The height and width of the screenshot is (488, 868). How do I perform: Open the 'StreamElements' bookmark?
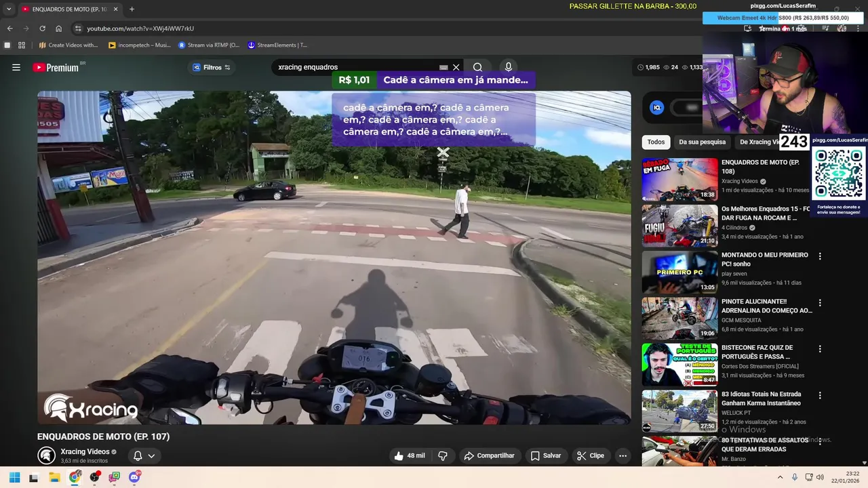pyautogui.click(x=277, y=45)
